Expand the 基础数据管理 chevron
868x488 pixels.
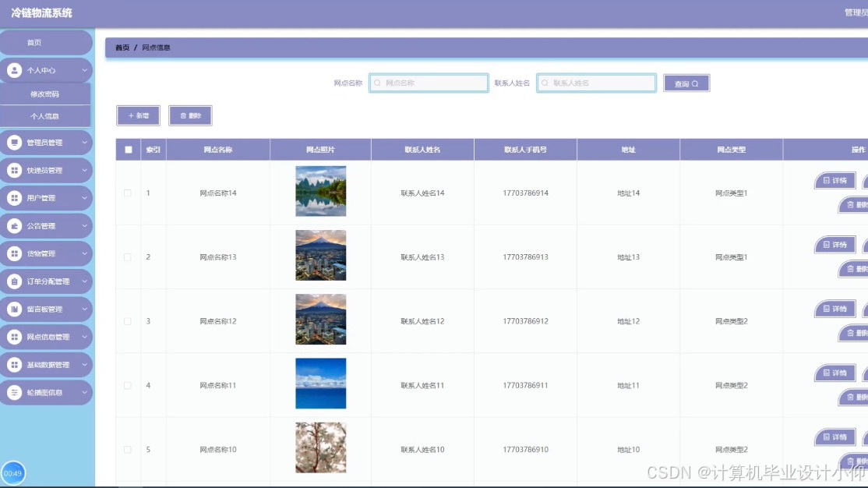click(85, 365)
